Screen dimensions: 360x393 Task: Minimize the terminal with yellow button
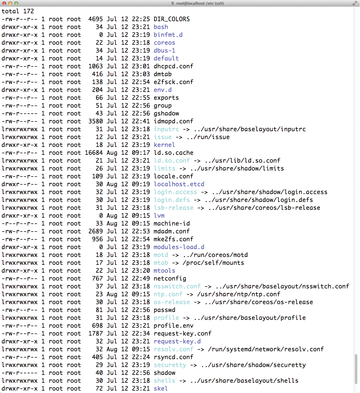point(10,3)
